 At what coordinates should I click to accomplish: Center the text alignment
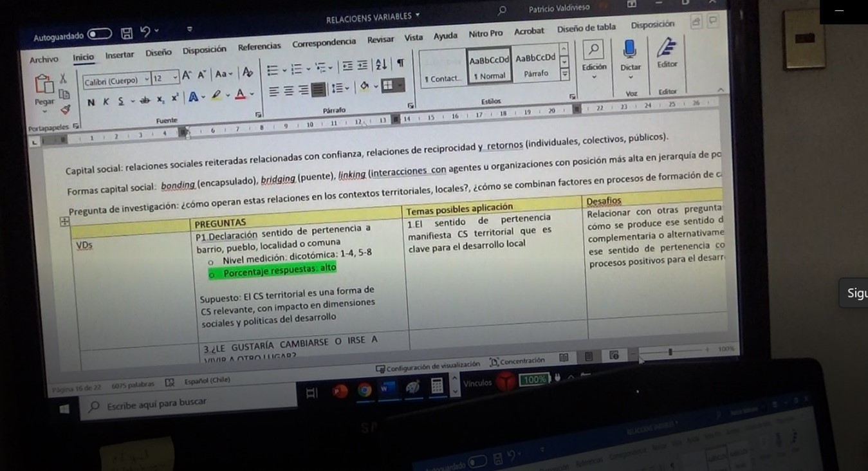pos(288,91)
